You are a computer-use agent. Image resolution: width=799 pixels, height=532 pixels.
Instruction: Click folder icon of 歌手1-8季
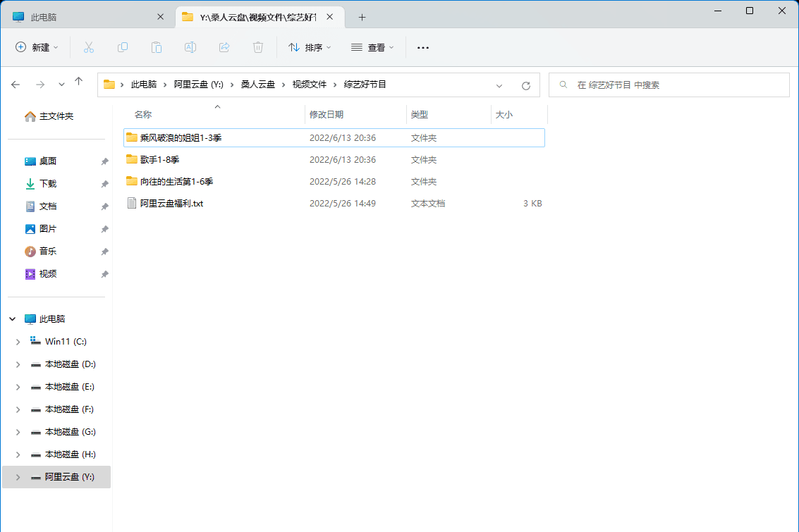131,159
